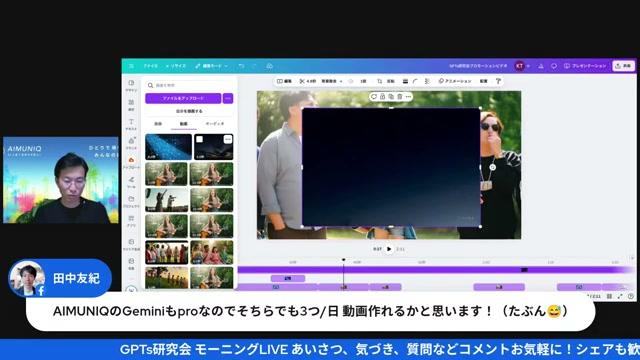The height and width of the screenshot is (360, 640).
Task: Open the リサイズ menu
Action: (x=176, y=66)
